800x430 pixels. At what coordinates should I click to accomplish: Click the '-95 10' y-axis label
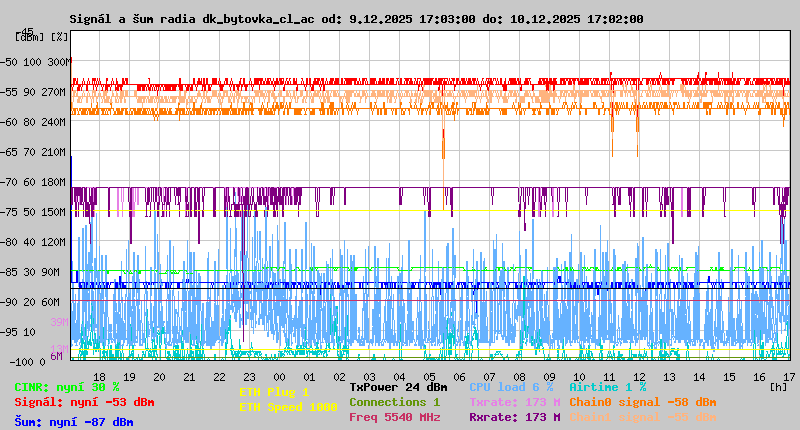[x=18, y=332]
